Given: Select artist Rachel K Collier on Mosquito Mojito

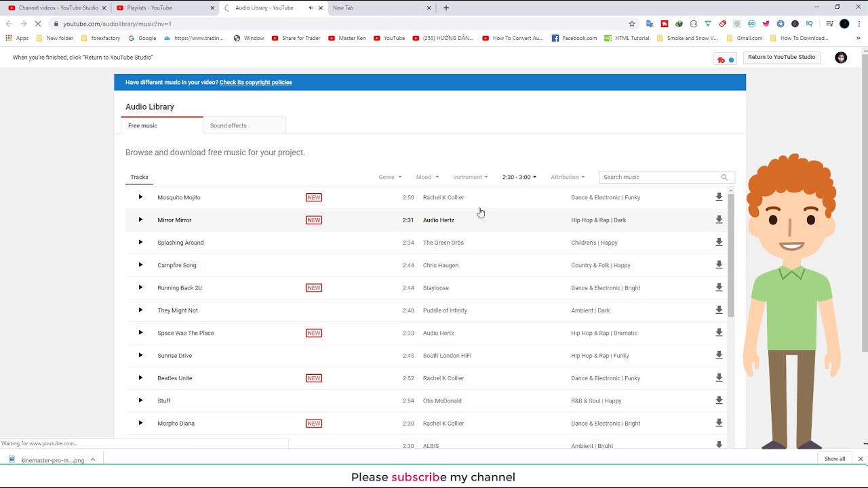Looking at the screenshot, I should 443,197.
